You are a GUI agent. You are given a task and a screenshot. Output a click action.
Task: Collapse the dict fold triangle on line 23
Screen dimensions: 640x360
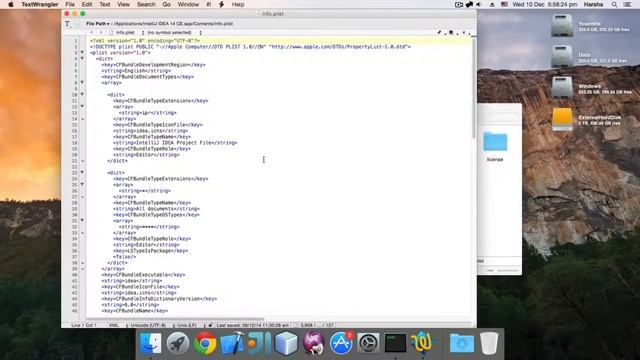[82, 173]
